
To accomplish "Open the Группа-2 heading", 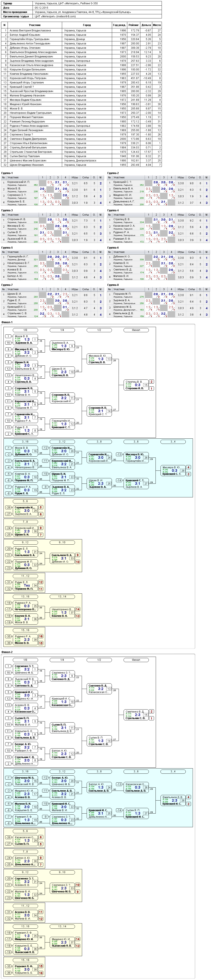I will click(x=113, y=173).
